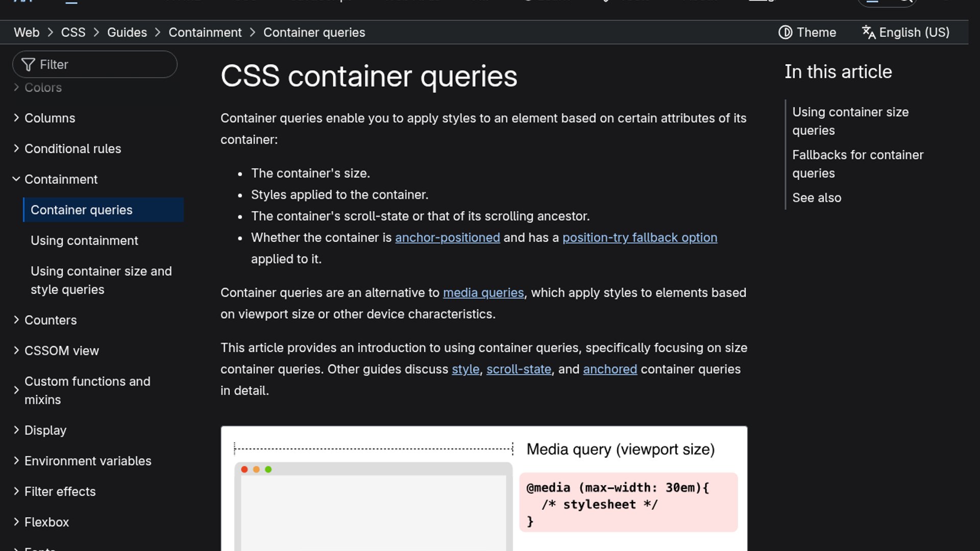Expand the Columns sidebar section
This screenshot has width=980, height=551.
(16, 118)
